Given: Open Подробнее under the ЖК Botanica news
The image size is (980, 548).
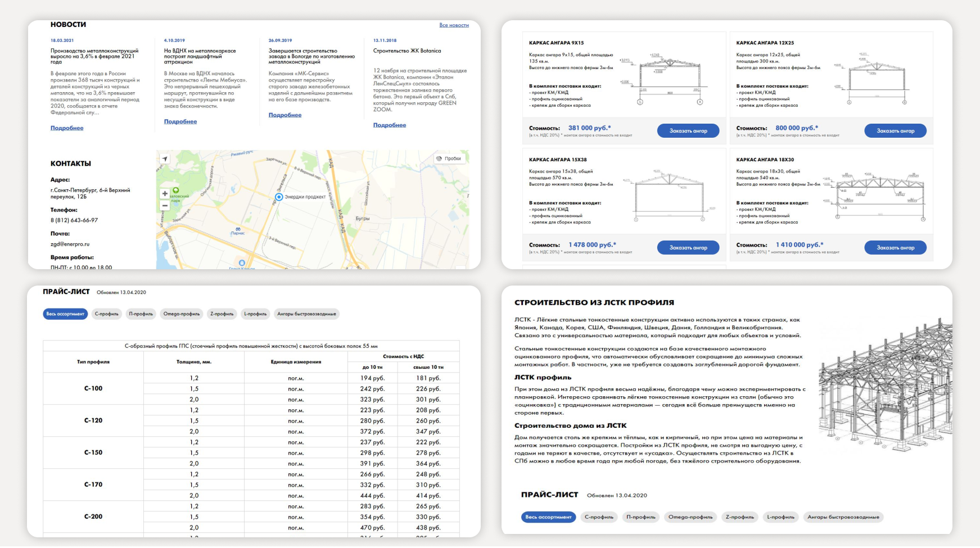Looking at the screenshot, I should 390,125.
